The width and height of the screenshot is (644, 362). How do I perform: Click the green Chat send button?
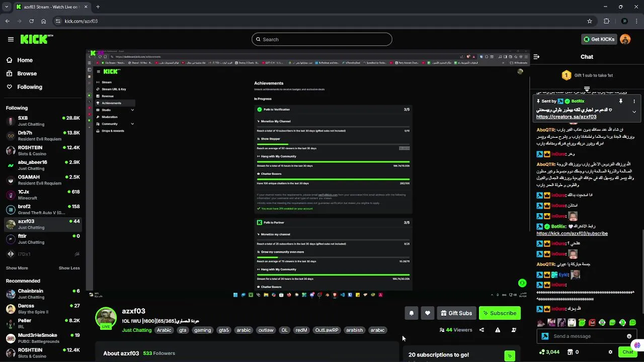[627, 352]
